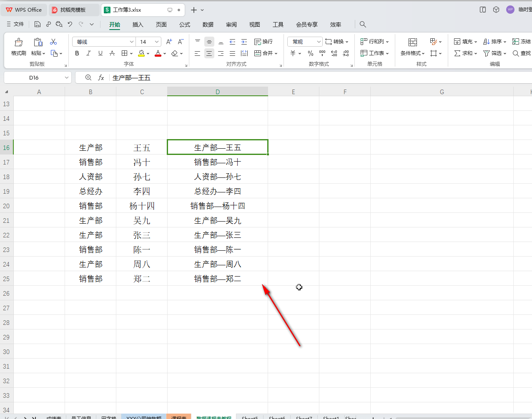This screenshot has height=419, width=532.
Task: Toggle Underline formatting
Action: click(x=100, y=53)
